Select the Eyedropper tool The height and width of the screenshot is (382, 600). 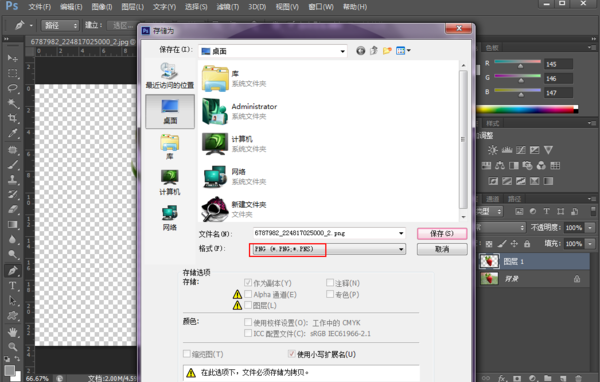(13, 134)
